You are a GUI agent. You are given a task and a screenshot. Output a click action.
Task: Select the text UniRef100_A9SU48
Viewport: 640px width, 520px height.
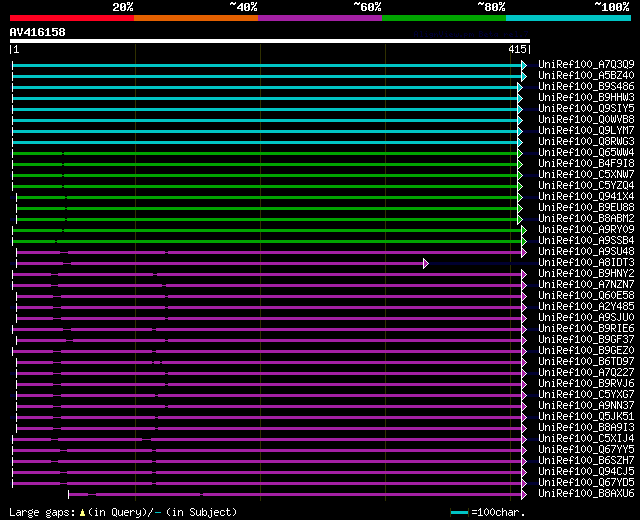pyautogui.click(x=586, y=252)
